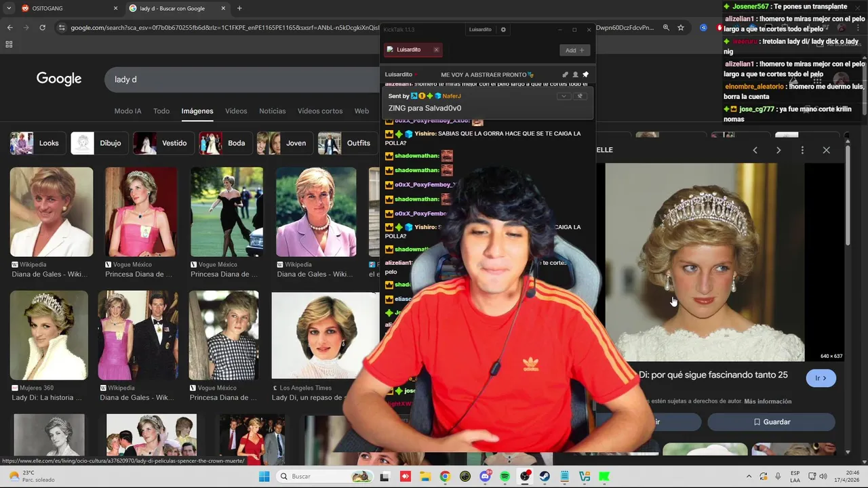The image size is (868, 488).
Task: Collapse pinned message with chevron button
Action: [564, 96]
